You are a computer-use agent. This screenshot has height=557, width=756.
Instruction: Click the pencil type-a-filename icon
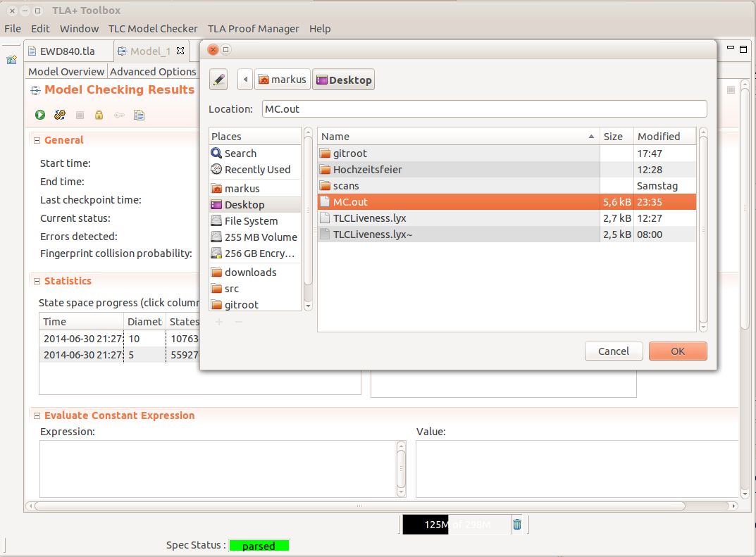click(219, 80)
